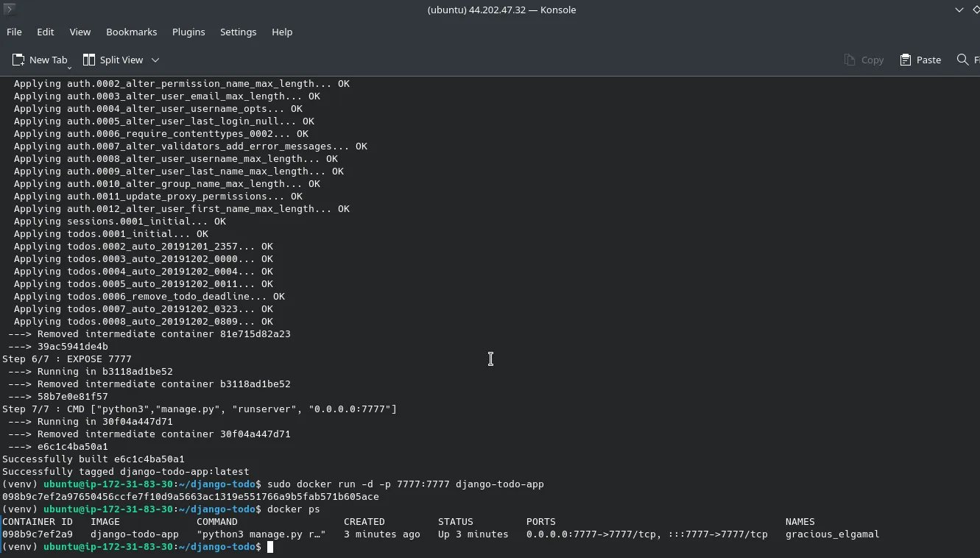Image resolution: width=980 pixels, height=558 pixels.
Task: Open the File menu
Action: coord(14,32)
